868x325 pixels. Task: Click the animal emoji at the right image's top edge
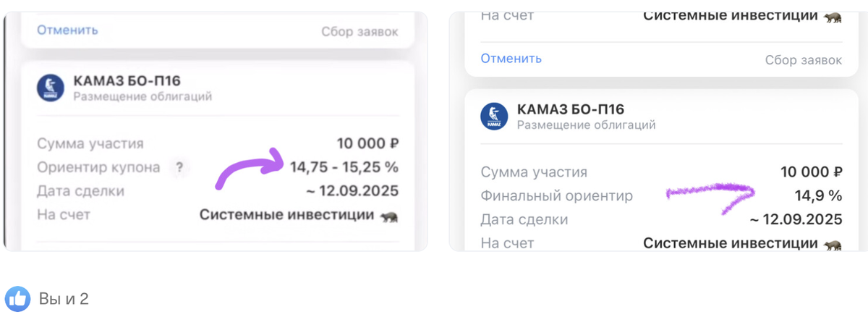832,16
